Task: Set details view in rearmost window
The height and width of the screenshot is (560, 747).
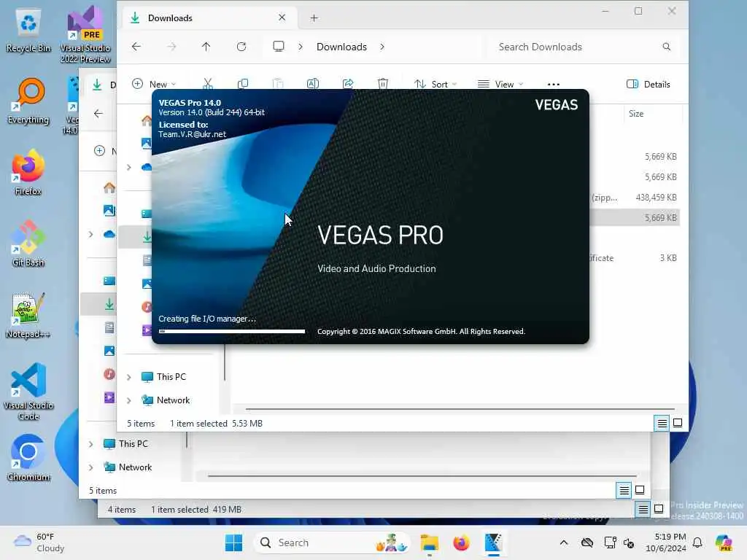Action: click(x=643, y=510)
